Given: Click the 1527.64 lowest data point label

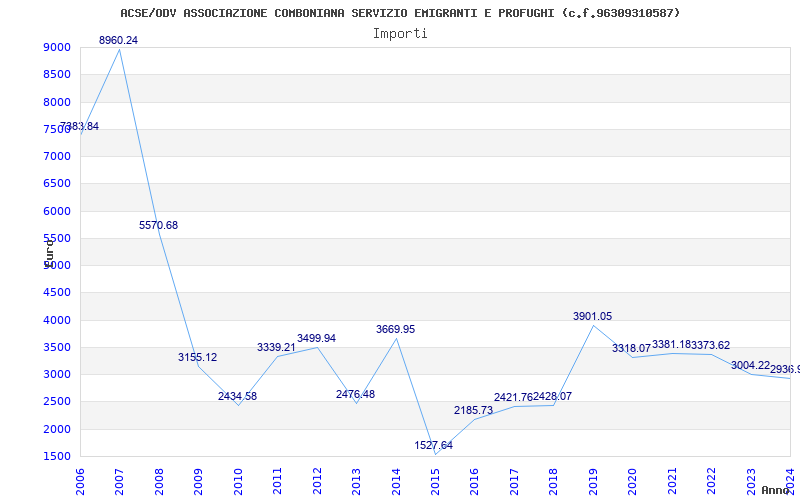Looking at the screenshot, I should tap(433, 446).
